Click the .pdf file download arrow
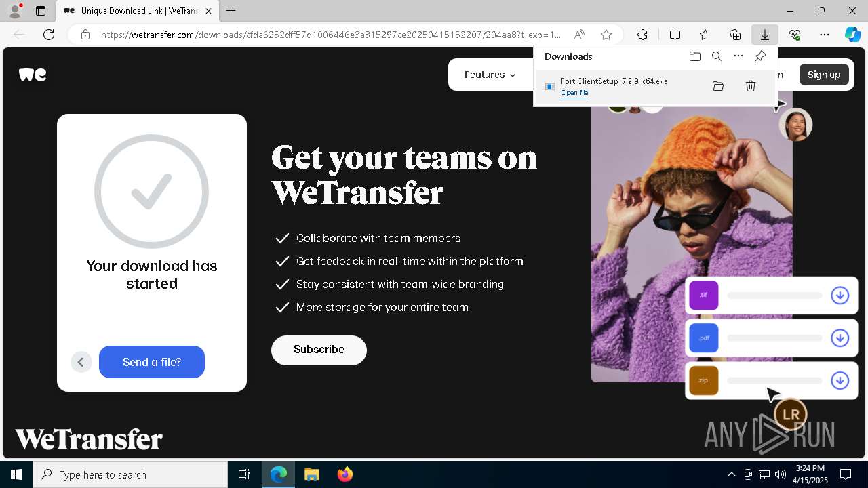Image resolution: width=868 pixels, height=488 pixels. [840, 338]
